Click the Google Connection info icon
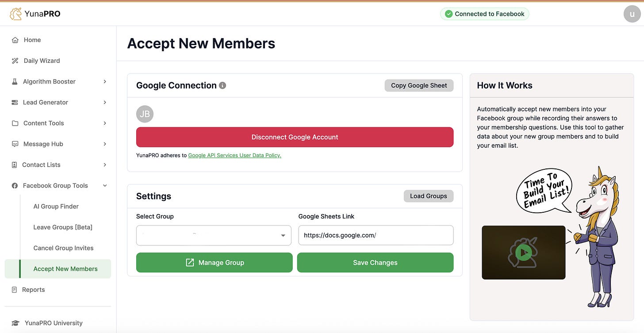Image resolution: width=644 pixels, height=333 pixels. (222, 85)
